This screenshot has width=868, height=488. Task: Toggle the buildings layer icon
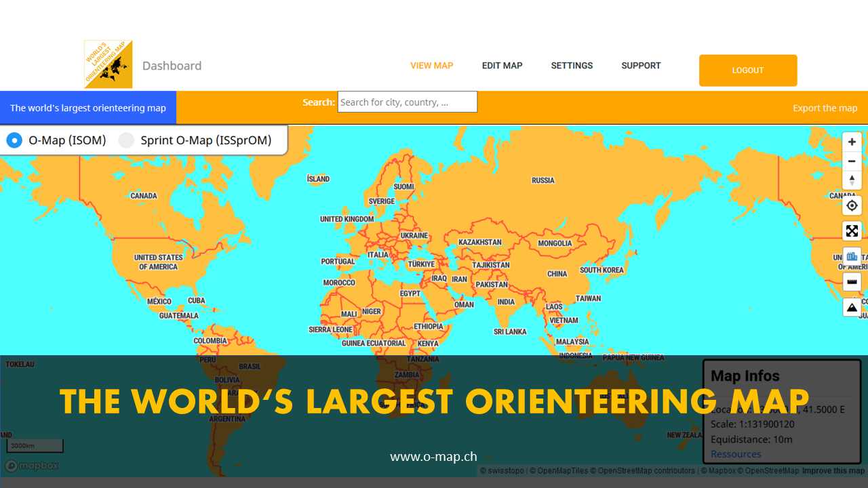click(x=852, y=257)
